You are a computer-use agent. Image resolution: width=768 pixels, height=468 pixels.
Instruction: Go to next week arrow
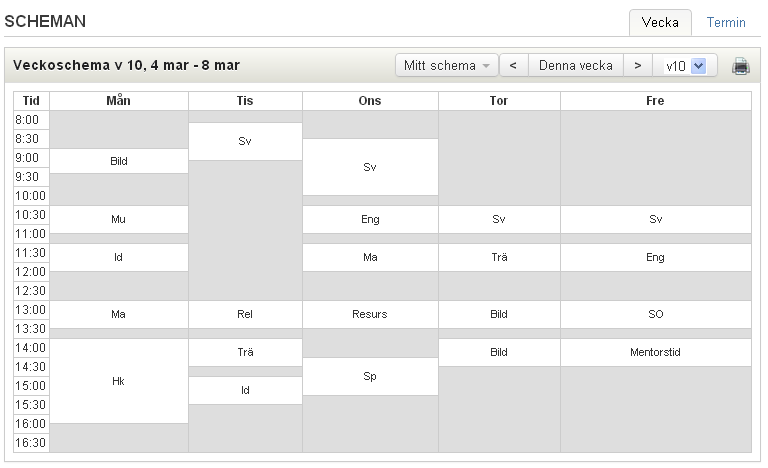pos(638,65)
